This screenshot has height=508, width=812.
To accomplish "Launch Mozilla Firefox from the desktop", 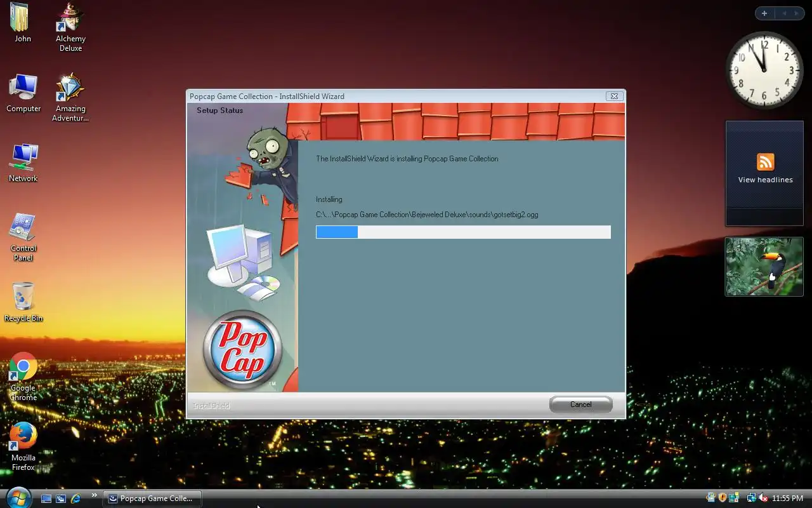I will [23, 447].
